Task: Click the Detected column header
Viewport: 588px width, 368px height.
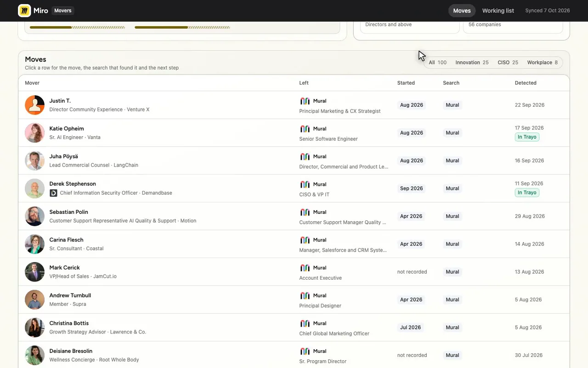Action: 526,83
